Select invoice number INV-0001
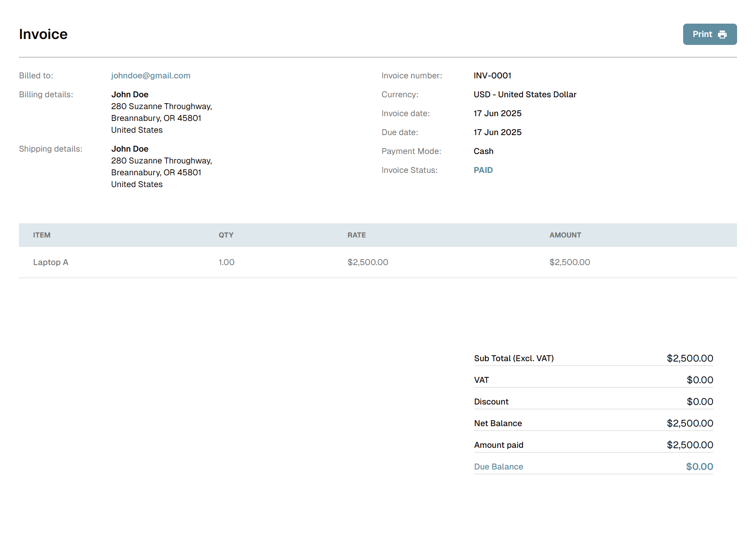This screenshot has height=538, width=756. tap(492, 76)
